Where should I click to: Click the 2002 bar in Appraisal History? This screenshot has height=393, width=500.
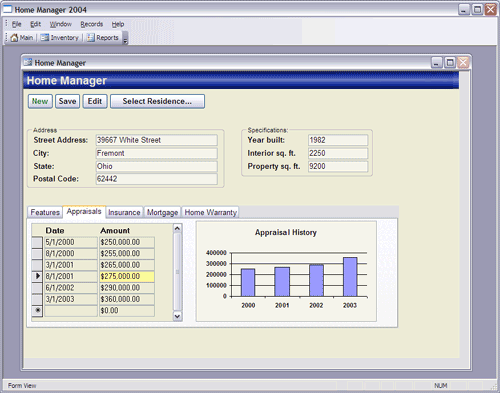click(316, 281)
